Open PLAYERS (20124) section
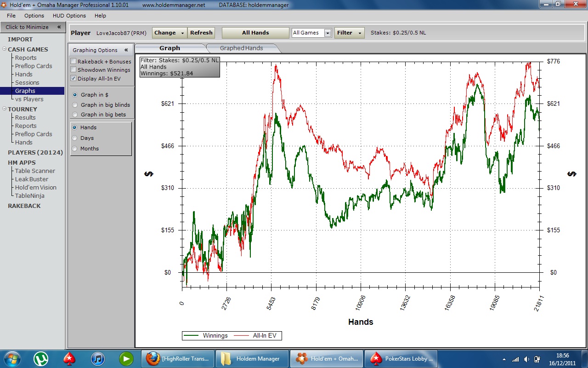Image resolution: width=588 pixels, height=368 pixels. (x=35, y=152)
